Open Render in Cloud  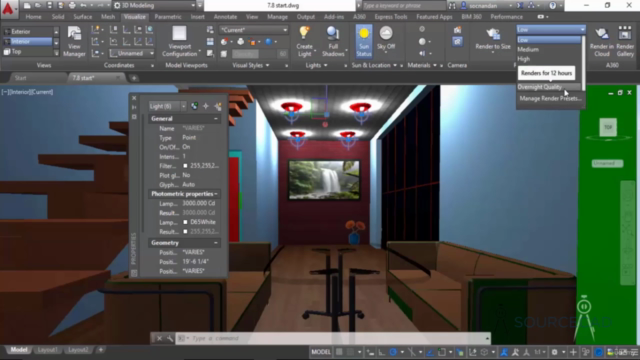(x=602, y=41)
